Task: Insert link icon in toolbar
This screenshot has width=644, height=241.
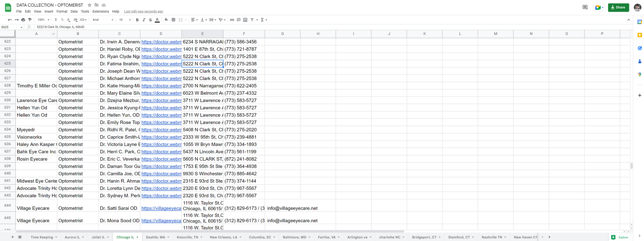Action: point(232,20)
